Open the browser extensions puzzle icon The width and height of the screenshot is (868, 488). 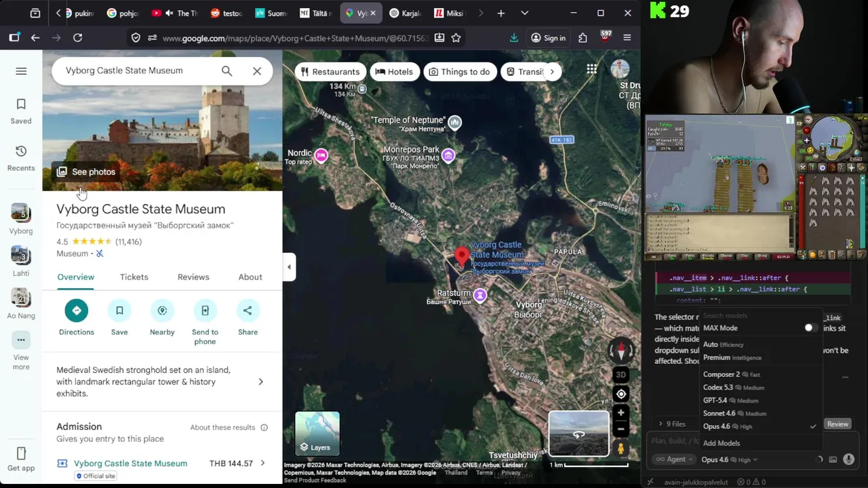click(x=583, y=38)
